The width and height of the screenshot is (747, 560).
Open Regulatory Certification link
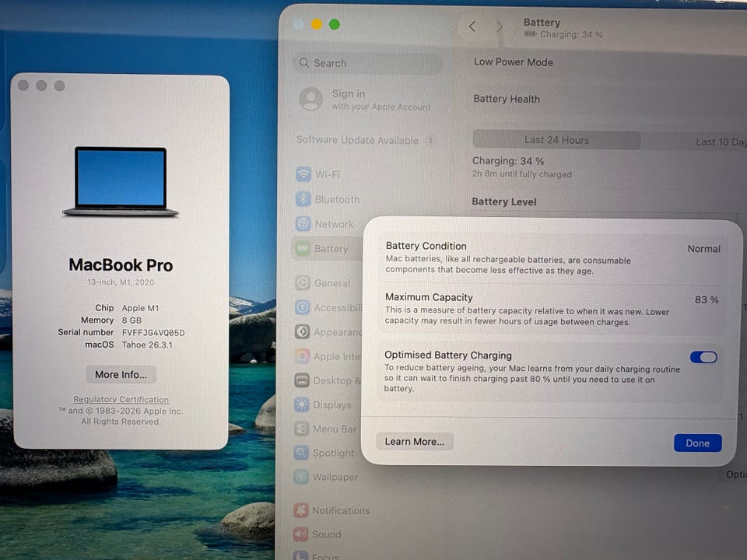(x=121, y=399)
